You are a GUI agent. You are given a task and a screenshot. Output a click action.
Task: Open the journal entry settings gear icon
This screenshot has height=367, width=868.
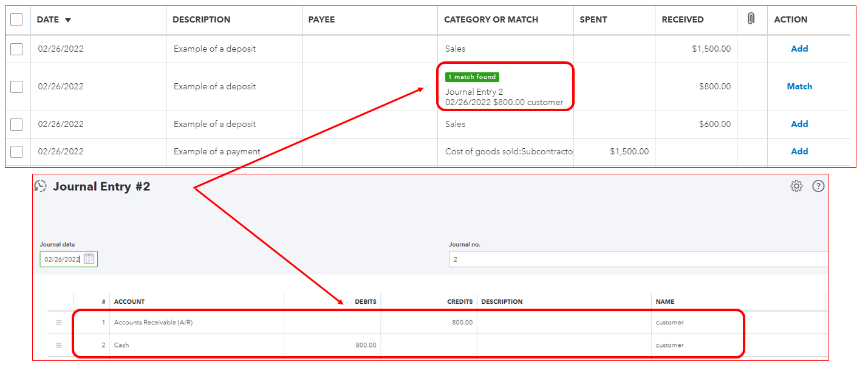point(796,186)
